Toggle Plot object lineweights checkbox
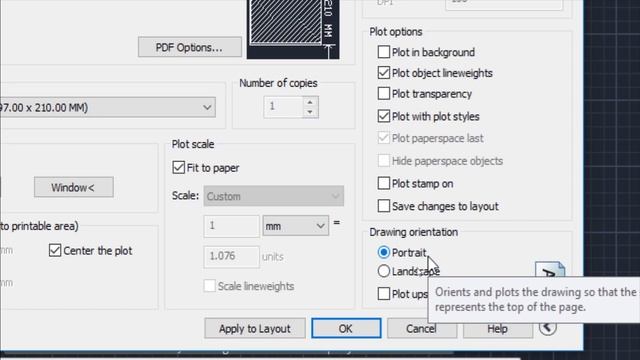Screen dimensions: 640x360 pos(384,73)
